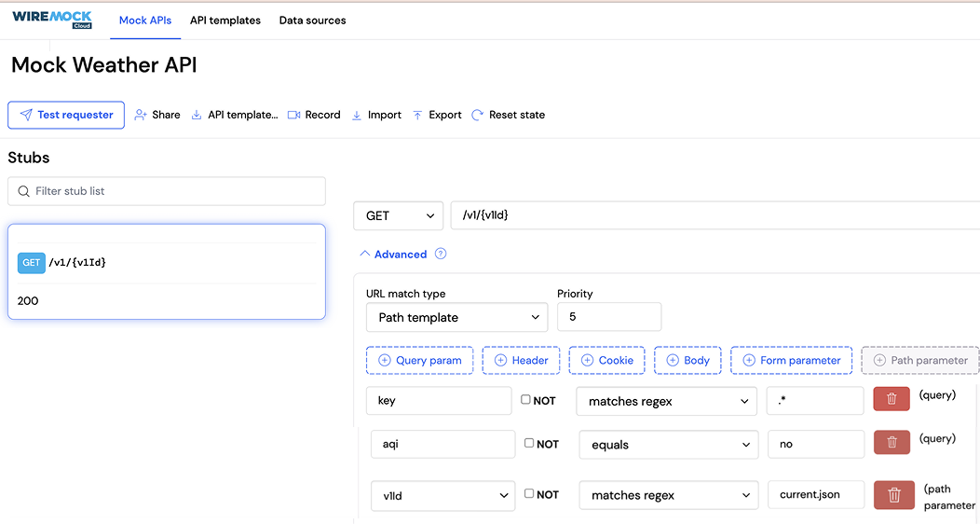
Task: Click the API template download icon
Action: pos(197,115)
